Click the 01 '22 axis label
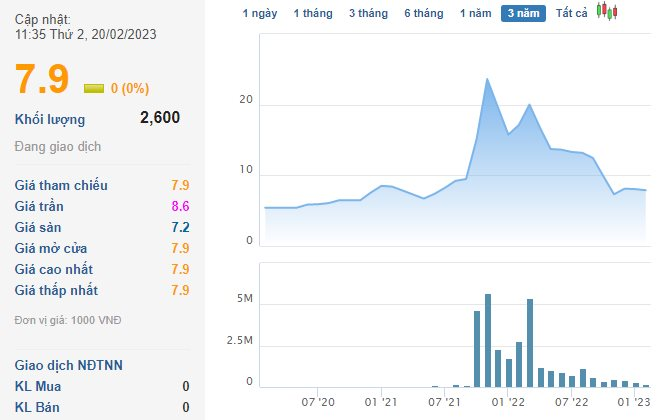This screenshot has height=420, width=660. tap(509, 402)
